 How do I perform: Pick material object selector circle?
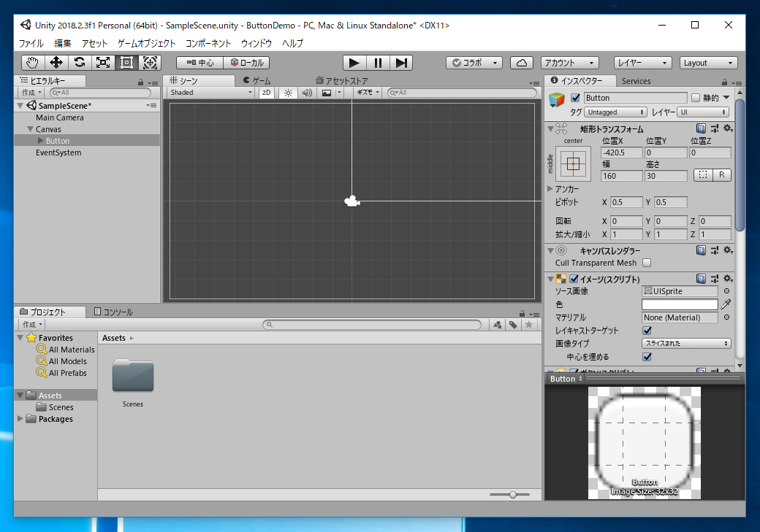[727, 317]
